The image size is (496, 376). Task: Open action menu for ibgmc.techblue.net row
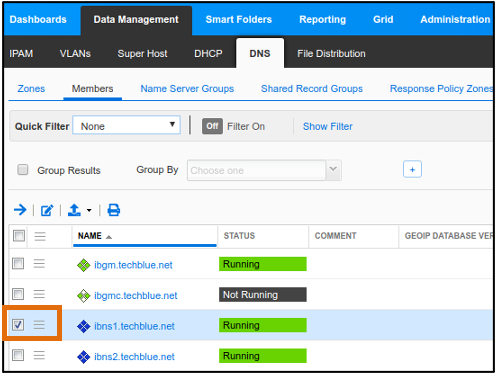click(39, 294)
